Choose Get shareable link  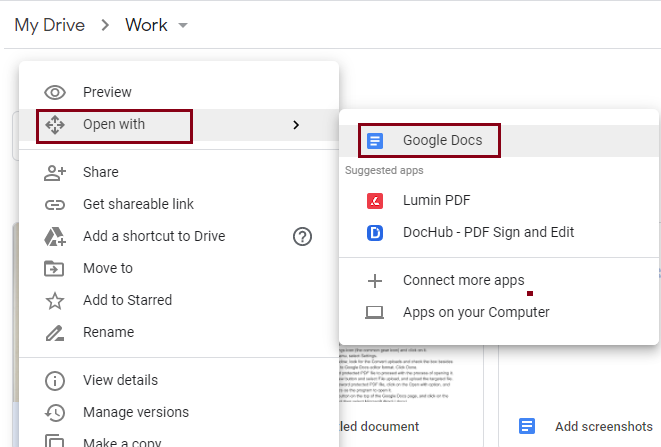click(x=179, y=205)
